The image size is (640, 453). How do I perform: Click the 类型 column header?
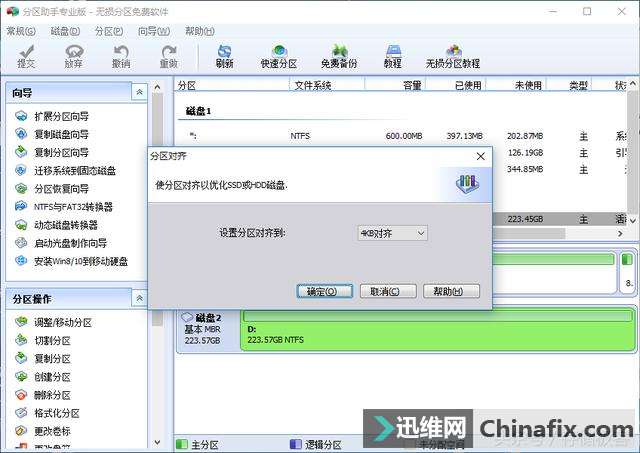point(569,85)
